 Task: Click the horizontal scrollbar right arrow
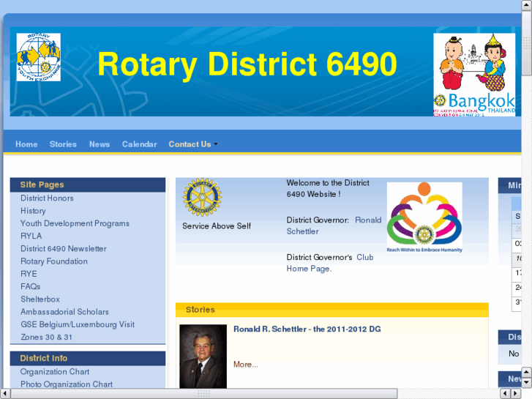(516, 394)
